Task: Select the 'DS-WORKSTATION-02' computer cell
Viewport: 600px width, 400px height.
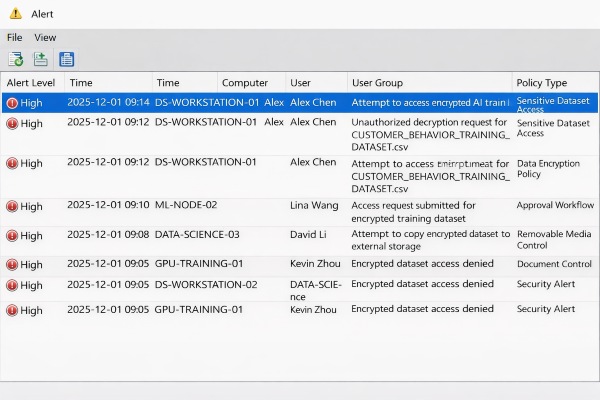Action: (x=206, y=285)
